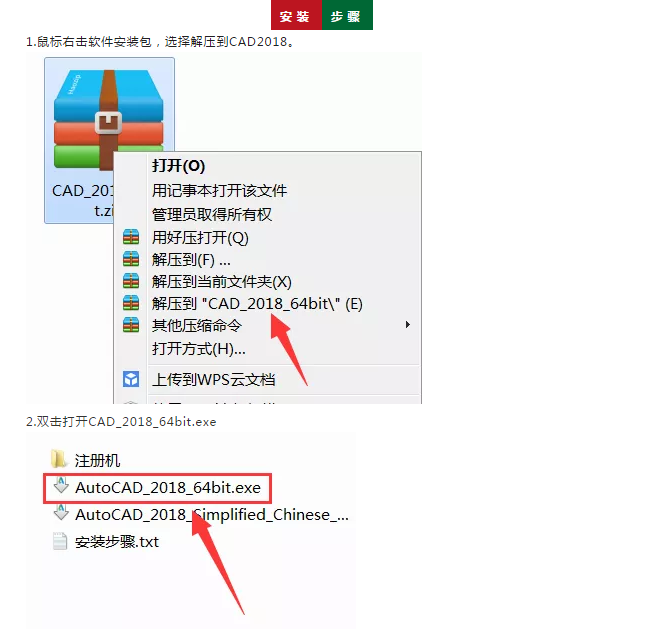Choose 打开方式(H)... menu entry
Screen dimensions: 648x629
click(199, 349)
